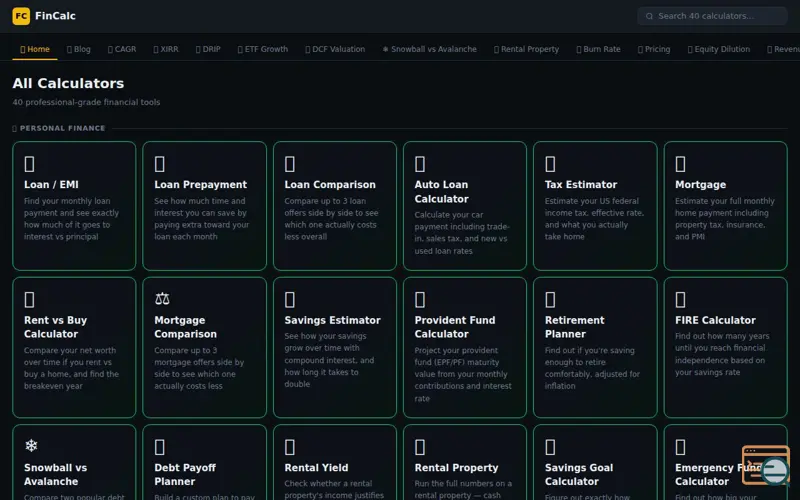Open Snowball vs Avalanche nav tab
800x500 pixels.
pyautogui.click(x=430, y=49)
